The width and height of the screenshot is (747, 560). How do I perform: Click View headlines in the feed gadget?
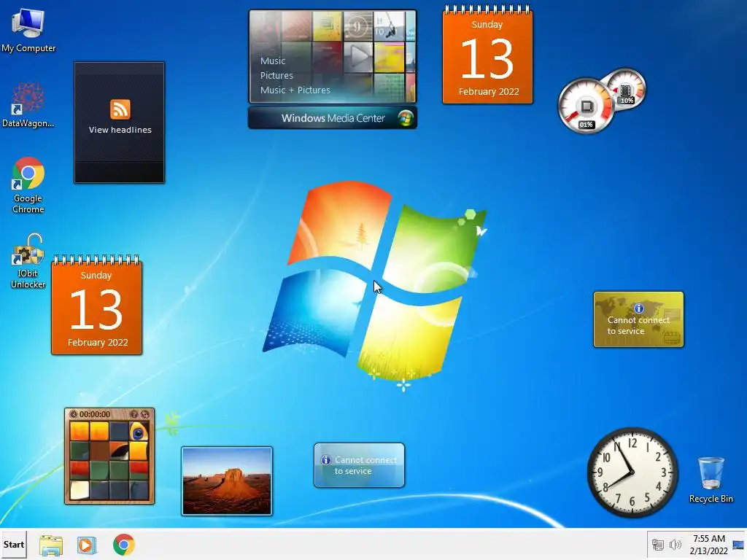(120, 130)
